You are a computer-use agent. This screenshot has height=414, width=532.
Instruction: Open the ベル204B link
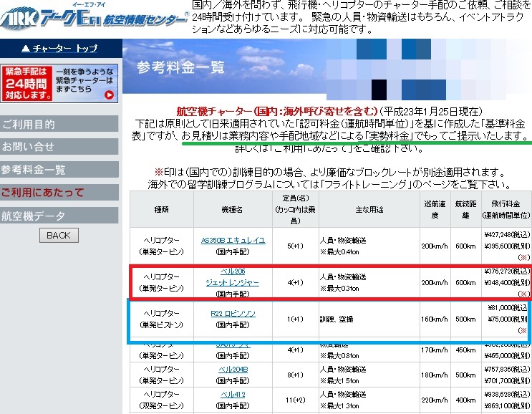click(233, 370)
